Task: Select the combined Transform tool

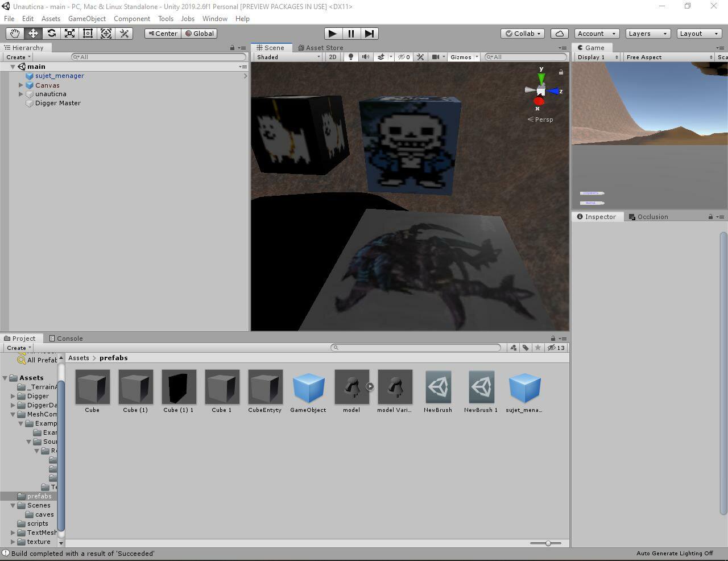Action: (x=106, y=34)
